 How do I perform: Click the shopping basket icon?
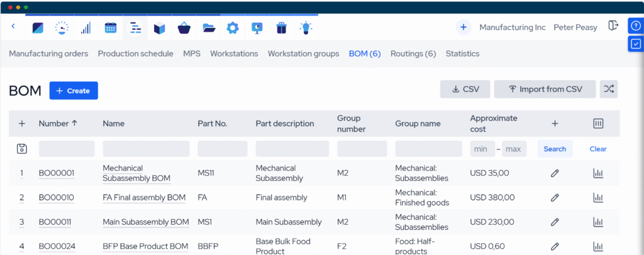pos(184,28)
